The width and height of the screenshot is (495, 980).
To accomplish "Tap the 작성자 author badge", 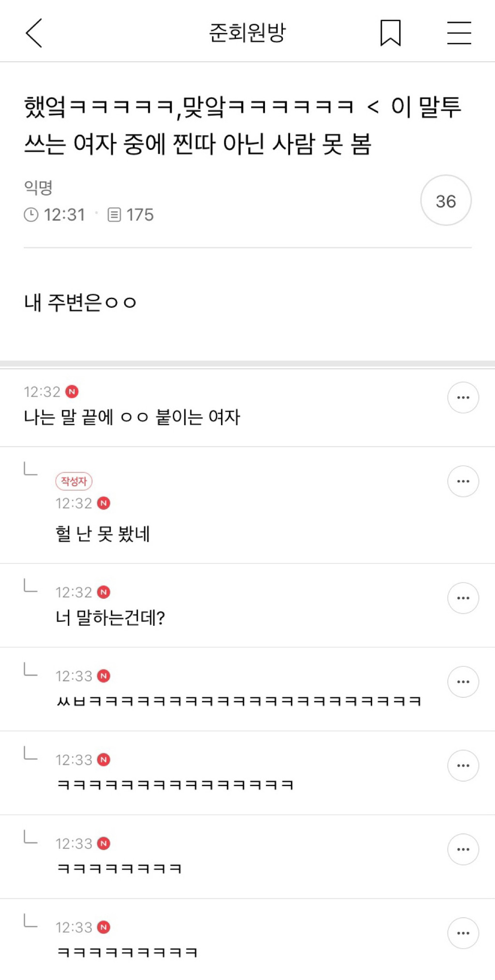I will [x=73, y=481].
